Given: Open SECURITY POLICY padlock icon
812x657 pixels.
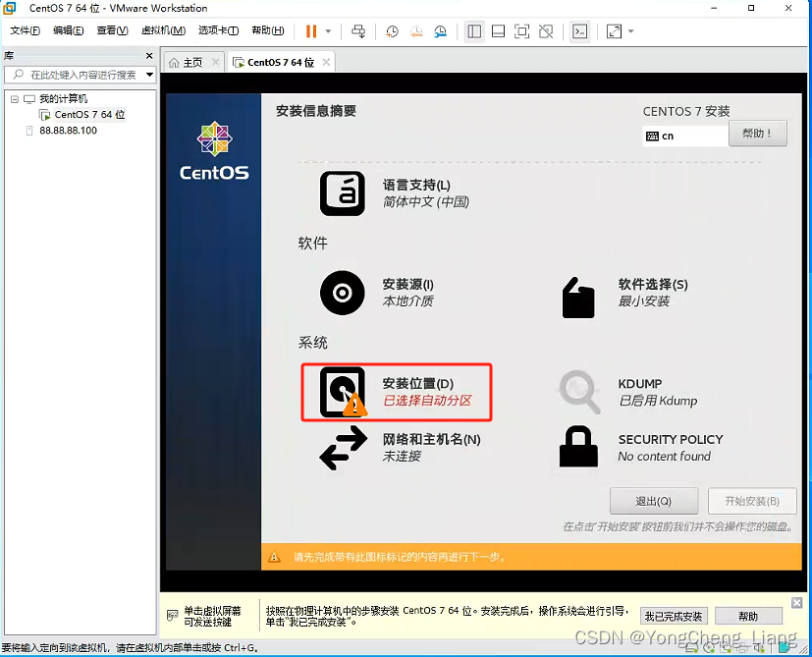Looking at the screenshot, I should (x=578, y=447).
